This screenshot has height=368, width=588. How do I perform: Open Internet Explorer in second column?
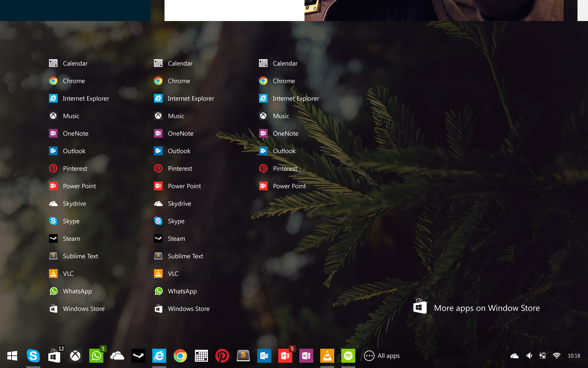tap(184, 98)
